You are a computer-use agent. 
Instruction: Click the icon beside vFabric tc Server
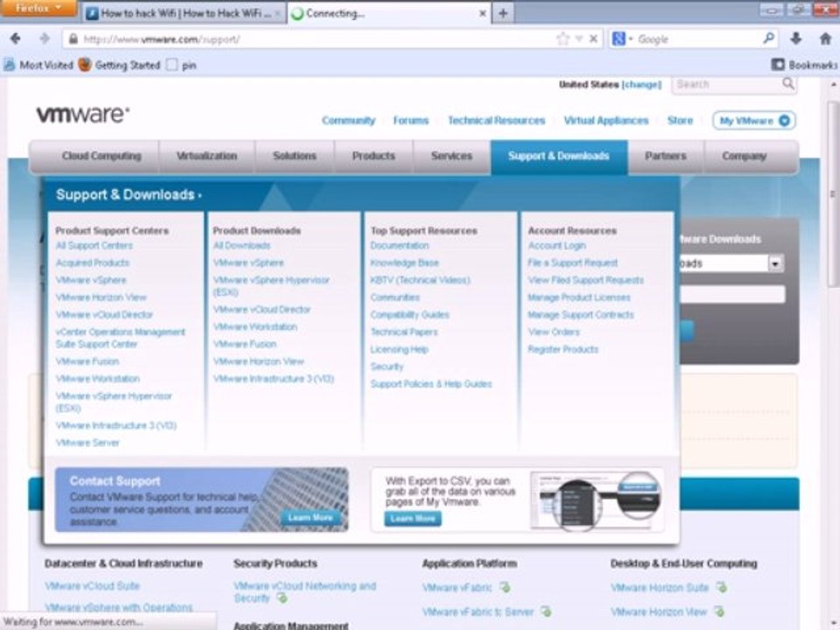tap(545, 612)
